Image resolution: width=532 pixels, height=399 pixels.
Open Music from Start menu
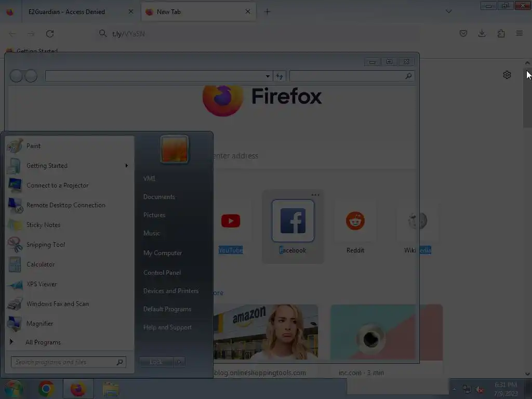[152, 233]
